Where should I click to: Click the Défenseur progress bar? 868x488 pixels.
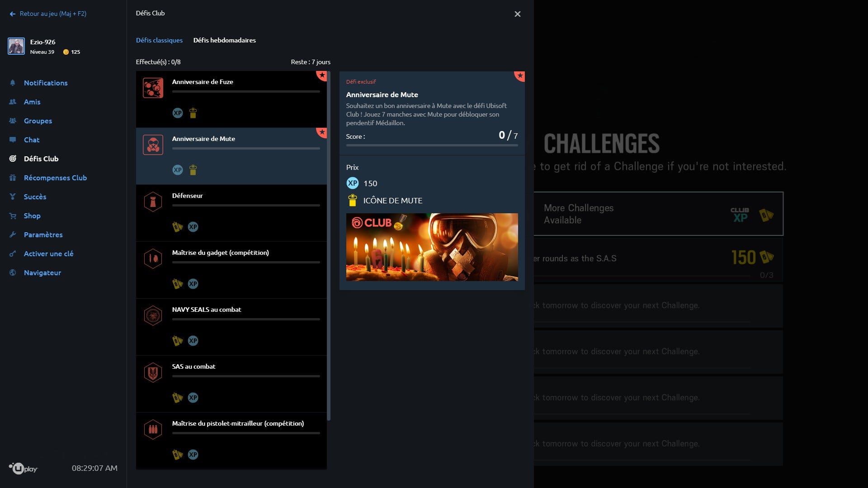click(x=246, y=206)
